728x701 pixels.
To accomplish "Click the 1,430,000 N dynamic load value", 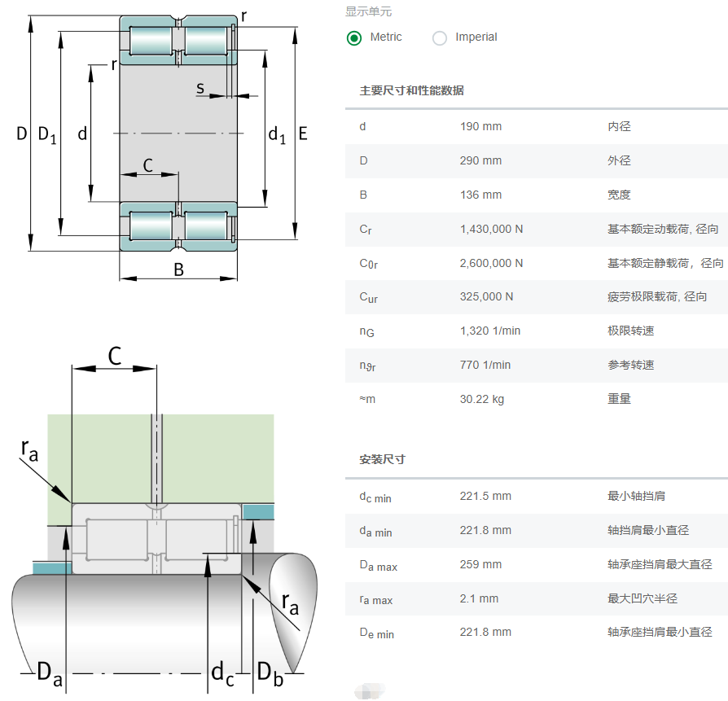I will point(491,229).
